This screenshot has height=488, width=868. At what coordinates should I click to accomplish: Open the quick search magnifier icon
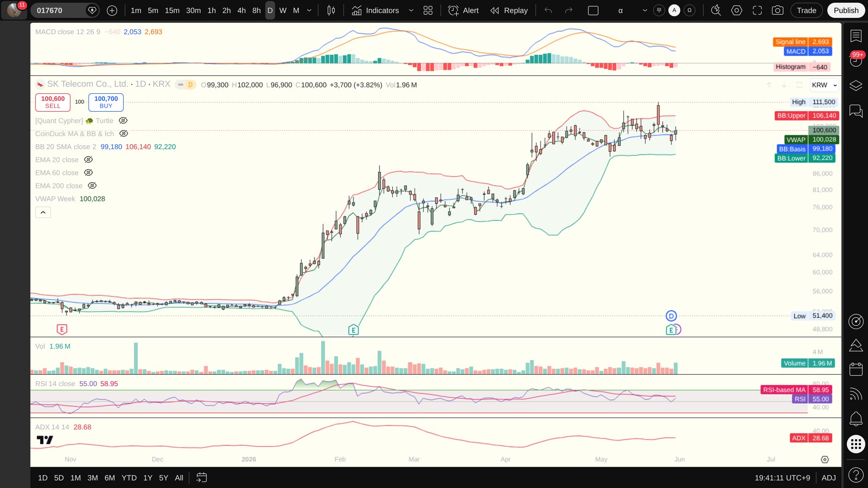(x=716, y=10)
